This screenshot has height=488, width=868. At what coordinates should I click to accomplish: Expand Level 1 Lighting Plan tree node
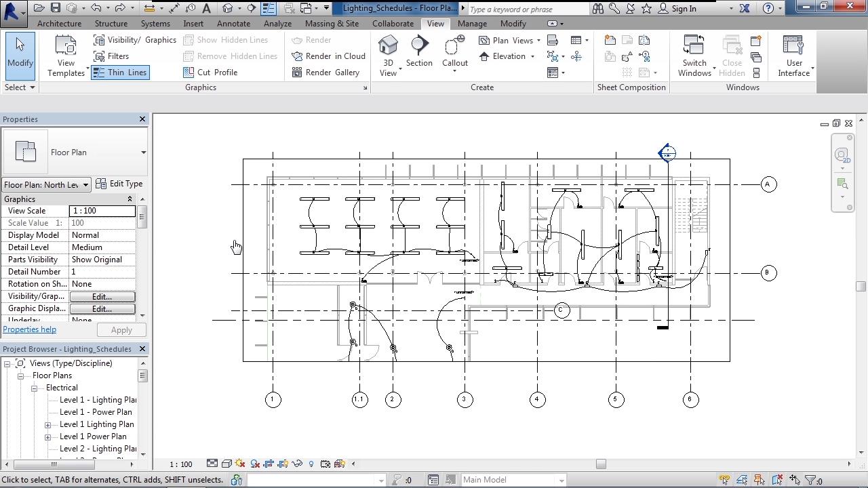[x=48, y=424]
